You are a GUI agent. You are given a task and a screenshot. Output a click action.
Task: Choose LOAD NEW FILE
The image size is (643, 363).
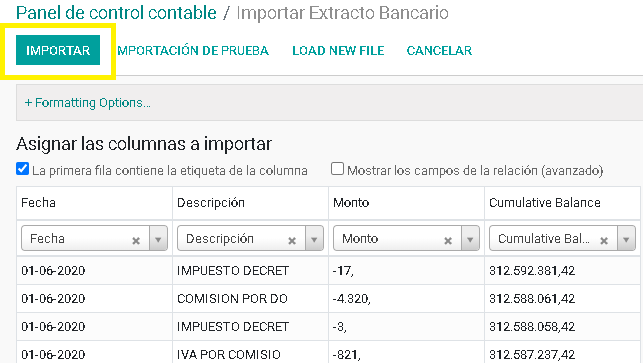point(338,50)
